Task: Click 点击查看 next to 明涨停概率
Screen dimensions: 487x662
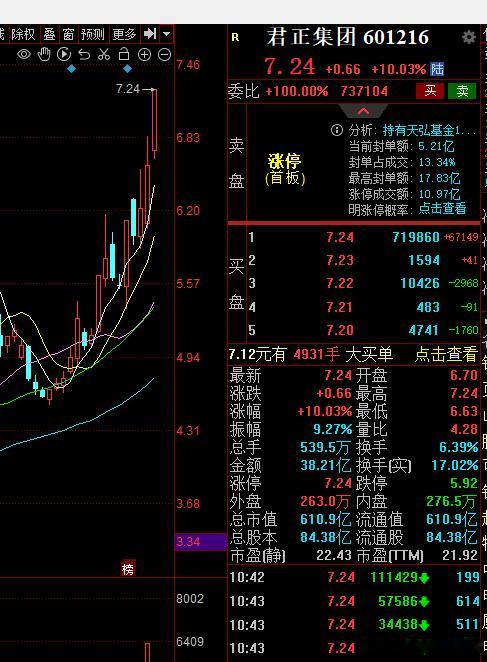Action: pyautogui.click(x=442, y=209)
